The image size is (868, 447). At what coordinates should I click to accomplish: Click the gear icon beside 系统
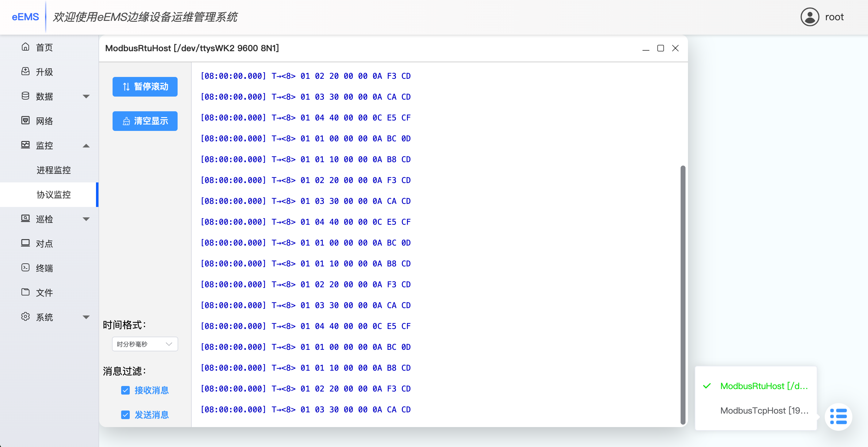25,317
